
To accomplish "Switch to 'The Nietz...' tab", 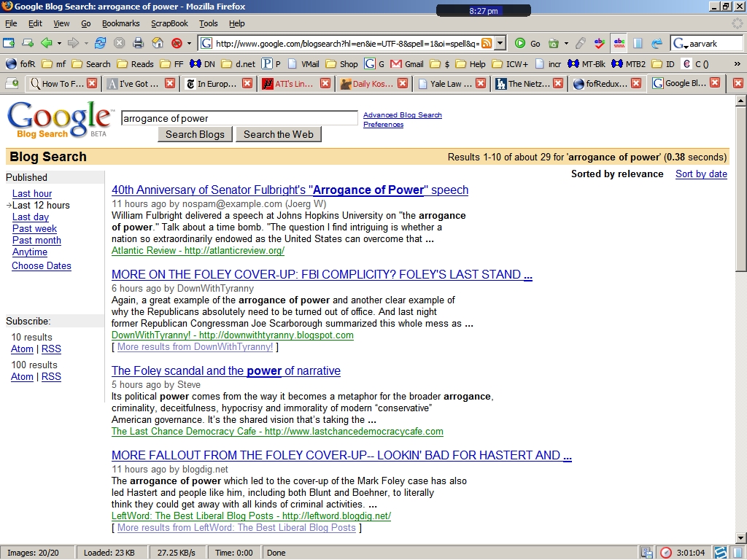I will tap(529, 83).
